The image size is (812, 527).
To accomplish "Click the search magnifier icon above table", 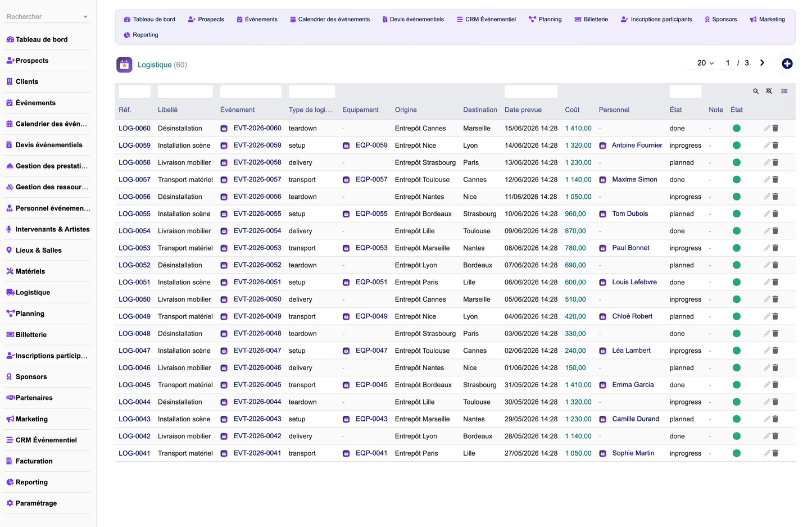I will [x=756, y=91].
